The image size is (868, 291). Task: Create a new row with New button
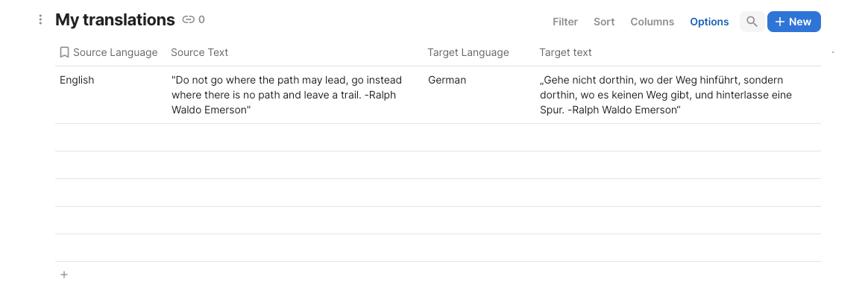(x=794, y=22)
